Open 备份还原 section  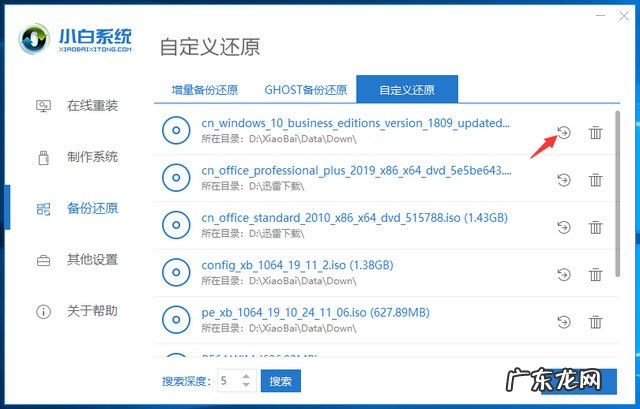(92, 208)
